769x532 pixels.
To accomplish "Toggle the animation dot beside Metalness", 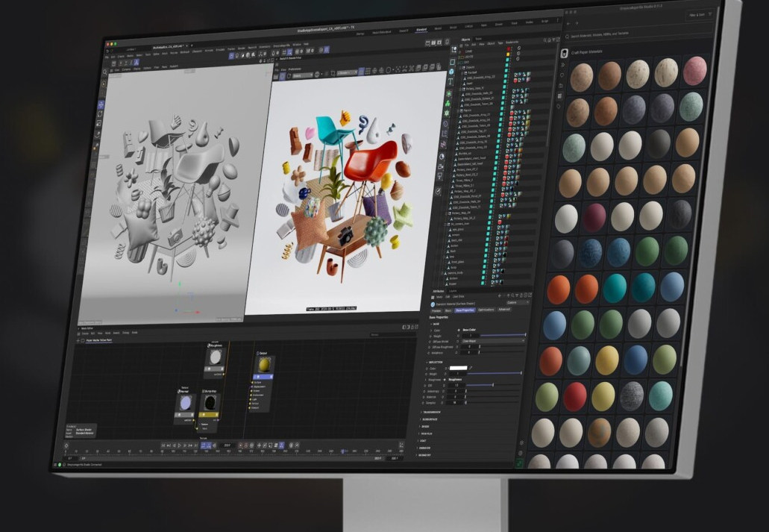I will pos(427,353).
